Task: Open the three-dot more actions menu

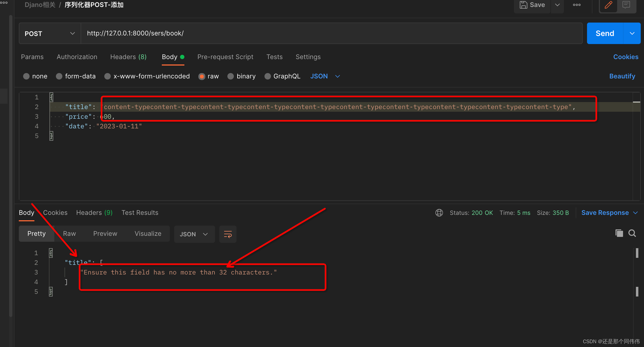Action: 577,5
